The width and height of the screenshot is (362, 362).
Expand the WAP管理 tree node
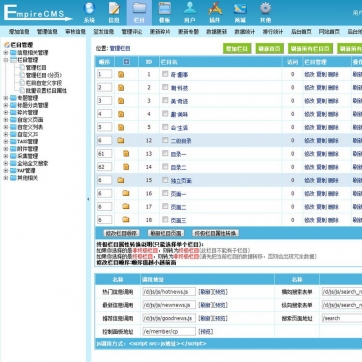(x=6, y=171)
